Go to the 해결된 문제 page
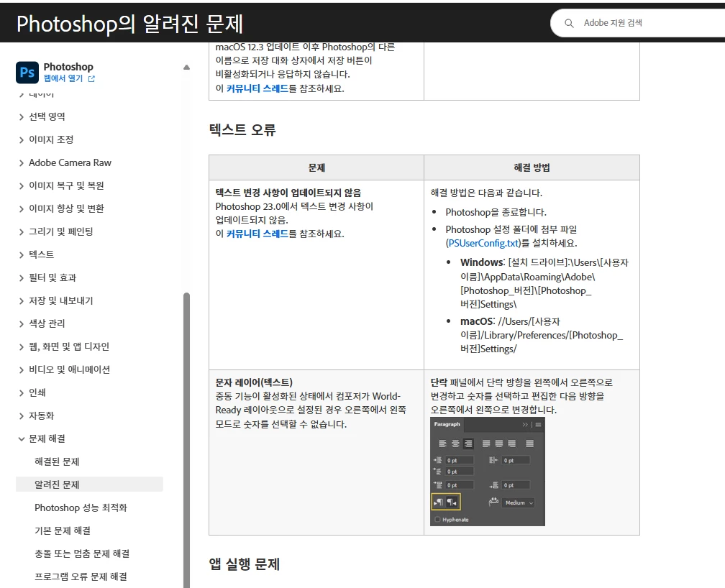725x588 pixels. click(x=57, y=461)
